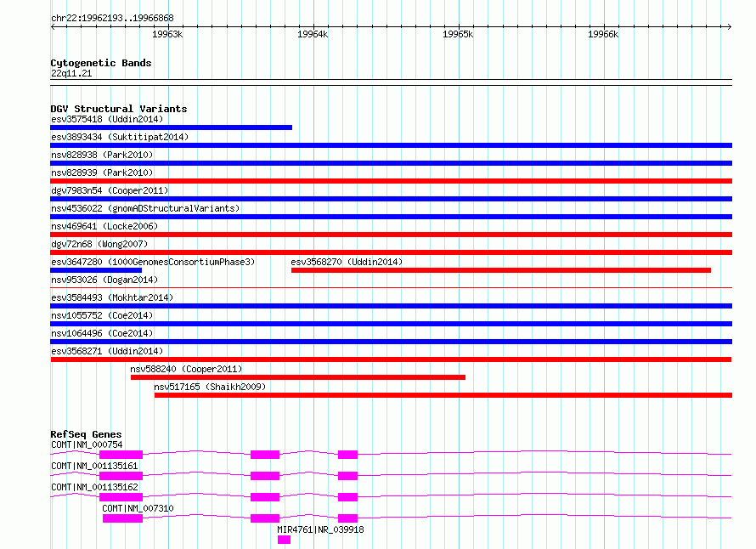Open variant esv3893434 (Suktitipat2014)

point(120,137)
